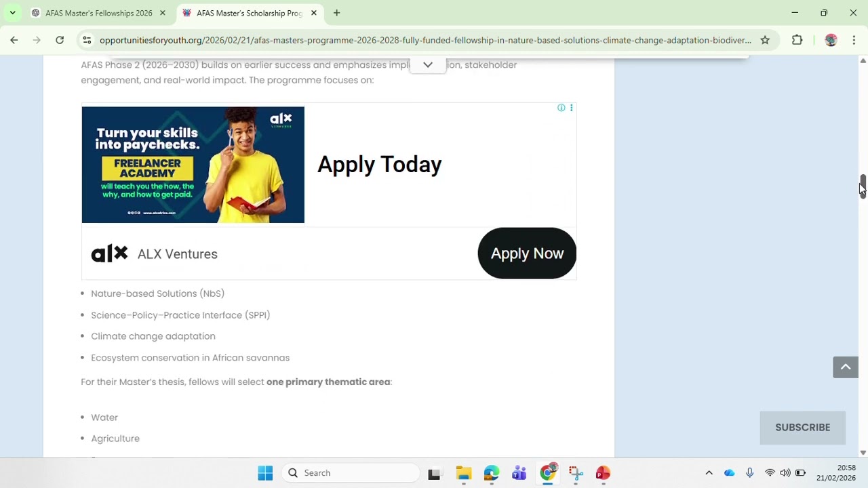Image resolution: width=868 pixels, height=488 pixels.
Task: Open the ad info icon on ALX ad
Action: 561,108
